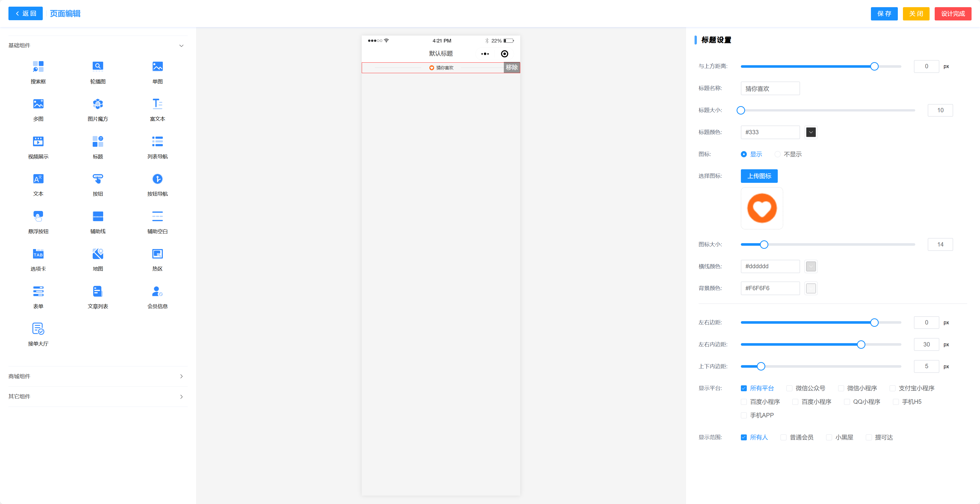Add the 搜索框 search box component
This screenshot has width=980, height=504.
(x=38, y=67)
